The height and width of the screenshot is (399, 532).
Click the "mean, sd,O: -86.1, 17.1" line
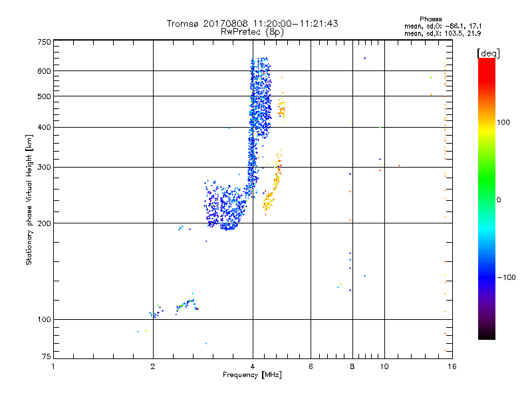click(x=443, y=26)
